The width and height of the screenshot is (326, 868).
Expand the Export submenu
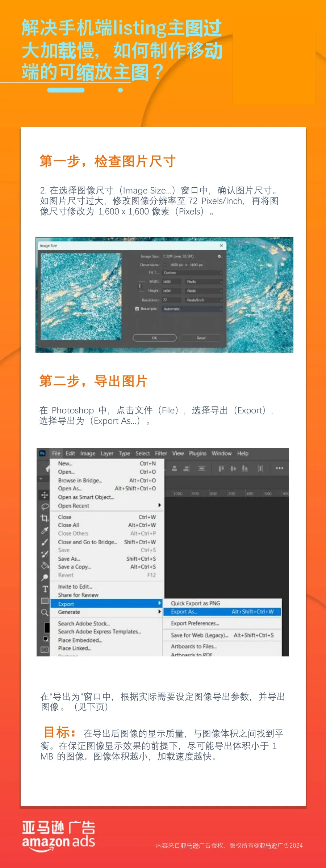pos(107,604)
